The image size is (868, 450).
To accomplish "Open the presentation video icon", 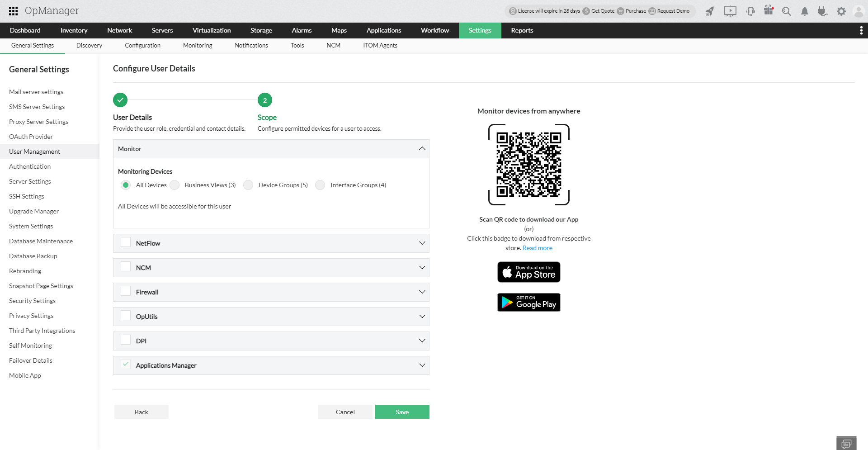I will coord(730,11).
